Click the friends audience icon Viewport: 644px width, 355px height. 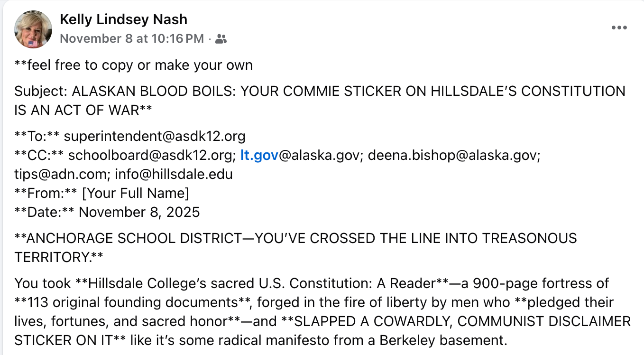221,39
